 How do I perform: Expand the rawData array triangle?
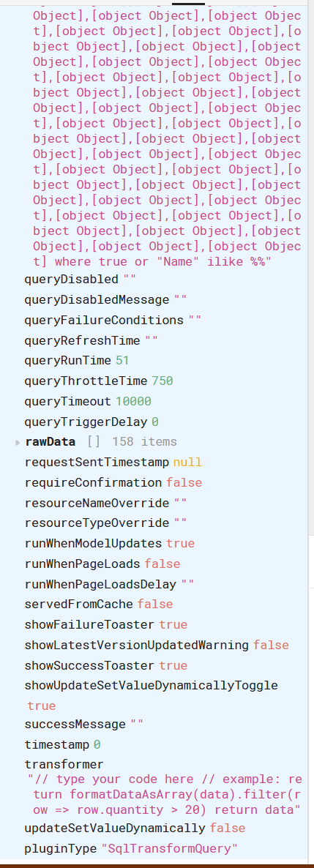coord(18,442)
